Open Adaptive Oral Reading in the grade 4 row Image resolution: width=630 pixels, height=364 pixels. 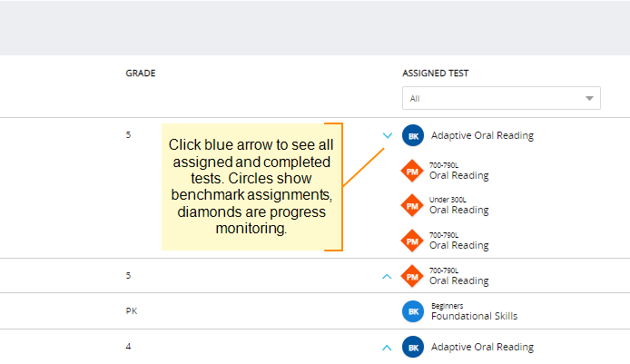(482, 347)
